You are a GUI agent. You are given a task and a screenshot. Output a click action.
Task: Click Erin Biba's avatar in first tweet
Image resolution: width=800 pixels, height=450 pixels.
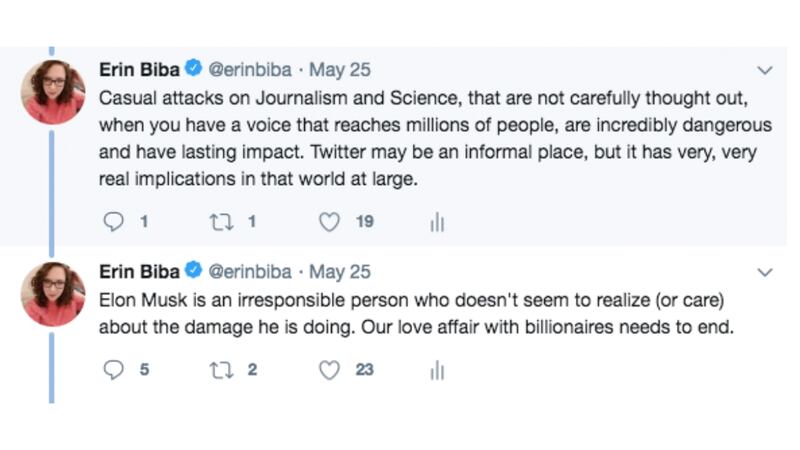tap(53, 90)
